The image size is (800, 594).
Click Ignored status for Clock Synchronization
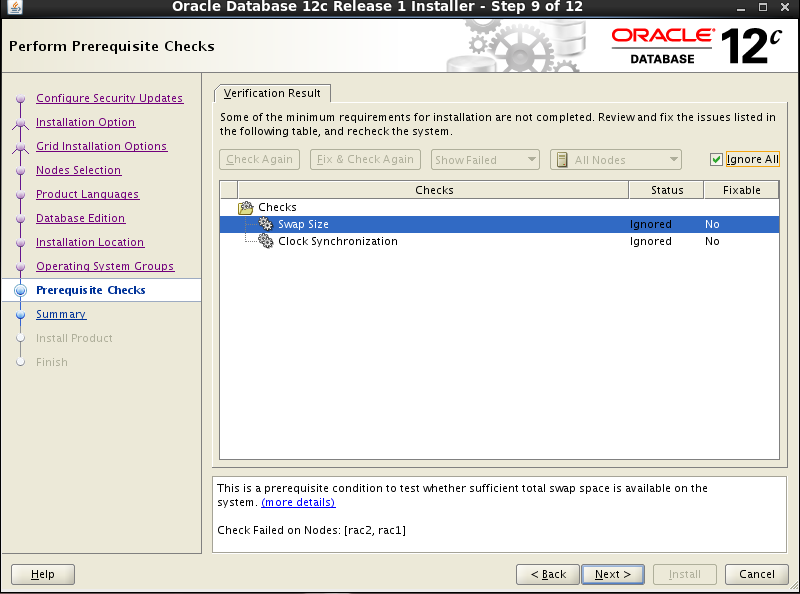(x=651, y=241)
